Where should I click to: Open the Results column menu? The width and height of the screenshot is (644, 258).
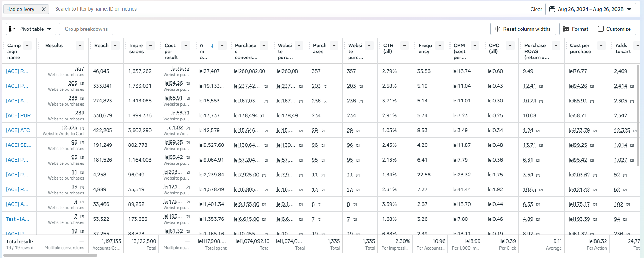80,45
